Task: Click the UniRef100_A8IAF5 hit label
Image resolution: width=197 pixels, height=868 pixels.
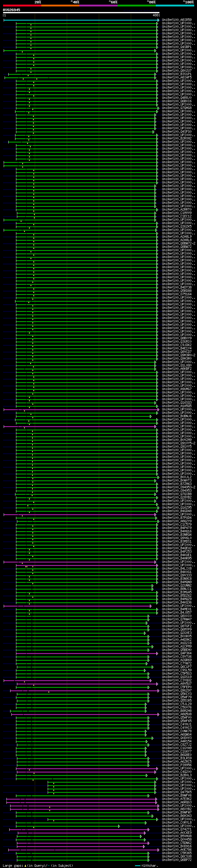Action: tap(177, 78)
